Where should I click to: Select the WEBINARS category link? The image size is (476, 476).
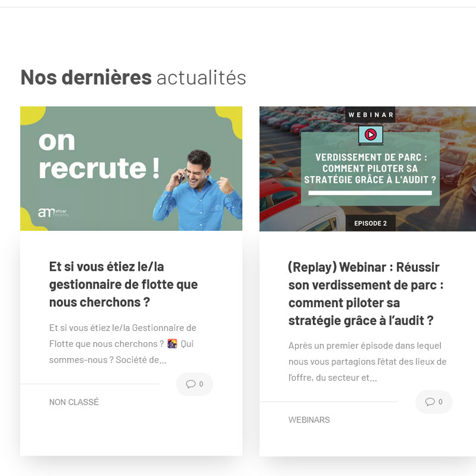[309, 420]
